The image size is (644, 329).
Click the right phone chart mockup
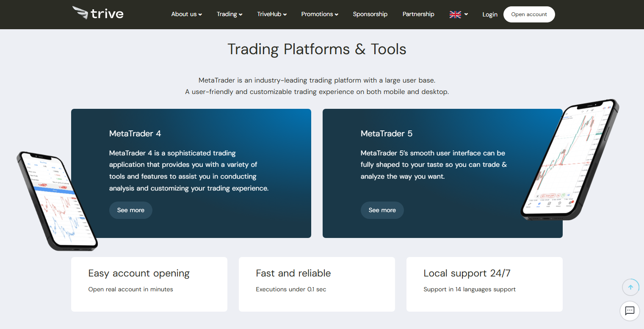pyautogui.click(x=570, y=160)
